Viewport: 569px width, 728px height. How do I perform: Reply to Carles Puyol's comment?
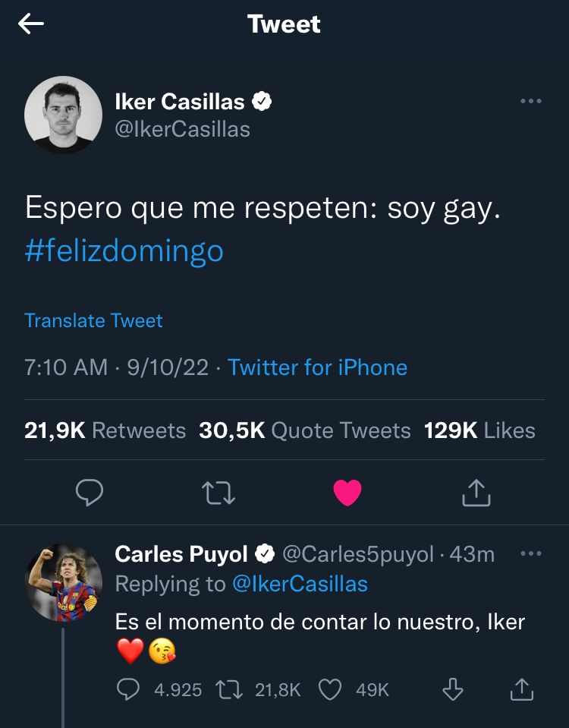[x=128, y=689]
